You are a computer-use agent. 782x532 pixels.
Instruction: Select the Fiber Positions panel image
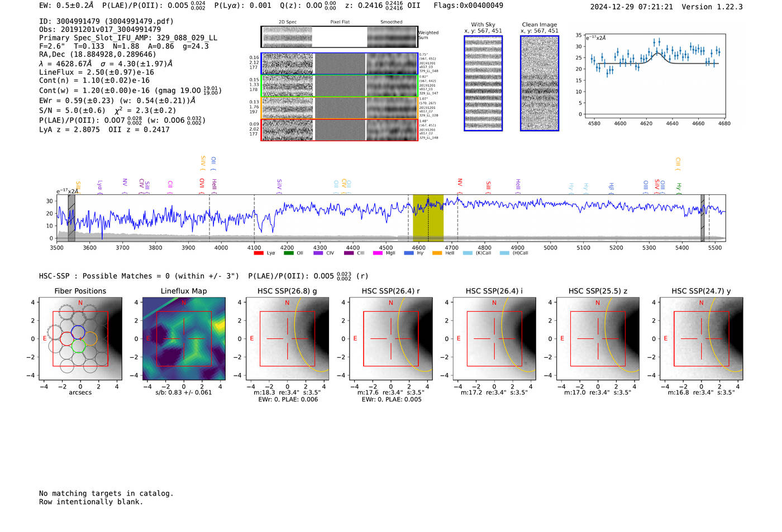[80, 338]
